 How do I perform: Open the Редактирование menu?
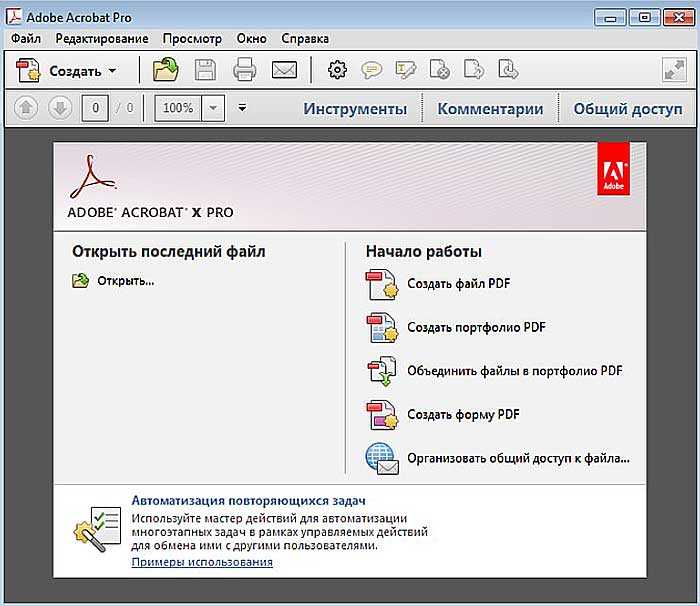102,38
